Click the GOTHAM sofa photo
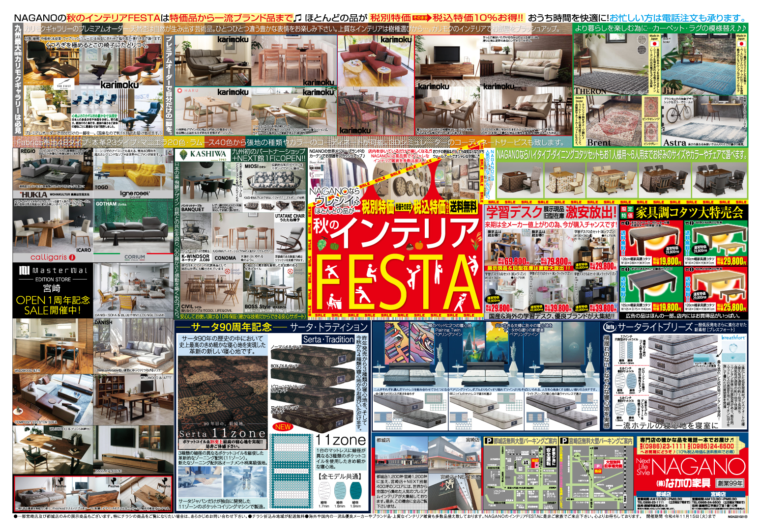This screenshot has width=761, height=532. click(134, 225)
